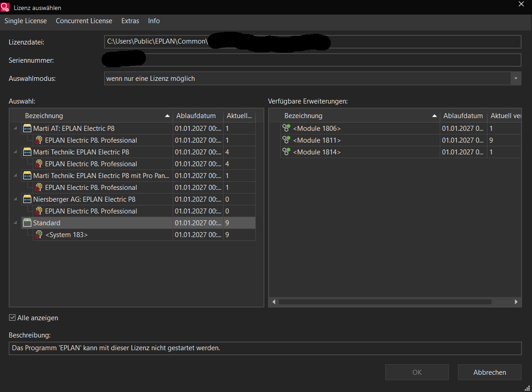
Task: Click the resize grip in dialog corner
Action: 527,388
